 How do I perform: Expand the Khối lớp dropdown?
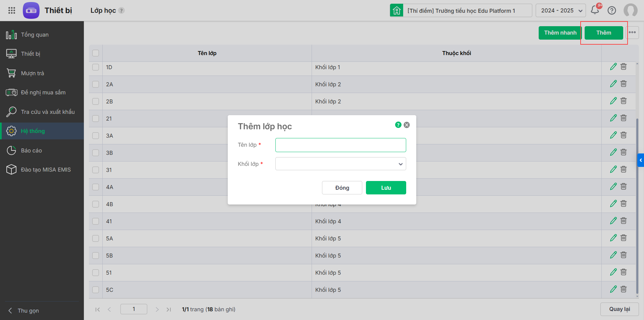[x=340, y=164]
